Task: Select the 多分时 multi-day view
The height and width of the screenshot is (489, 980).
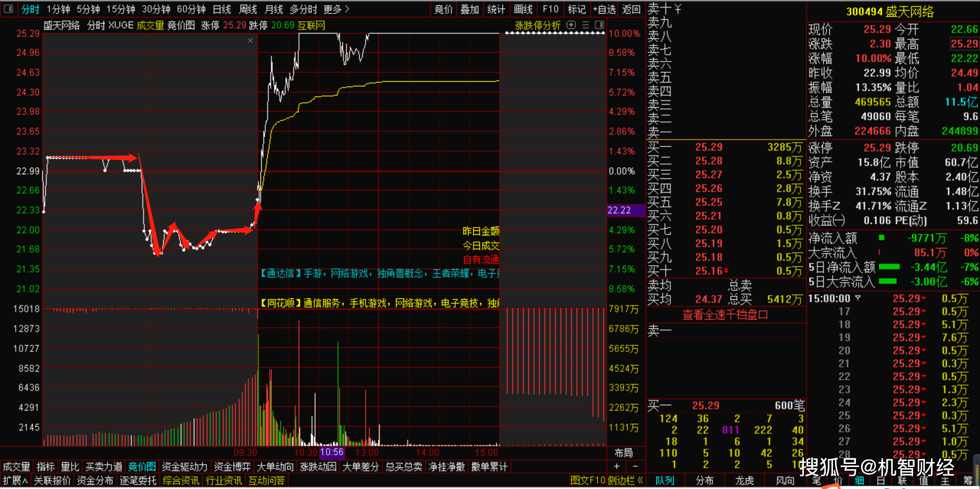Action: pos(304,9)
